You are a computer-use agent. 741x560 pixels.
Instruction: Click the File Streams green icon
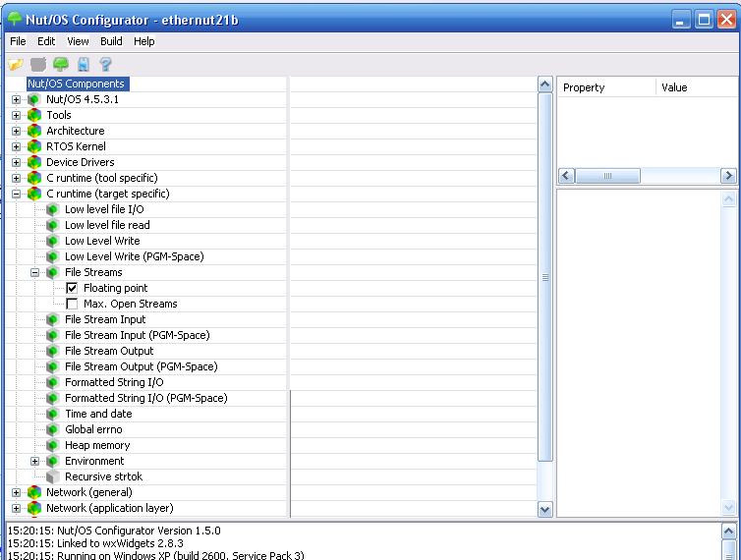53,272
